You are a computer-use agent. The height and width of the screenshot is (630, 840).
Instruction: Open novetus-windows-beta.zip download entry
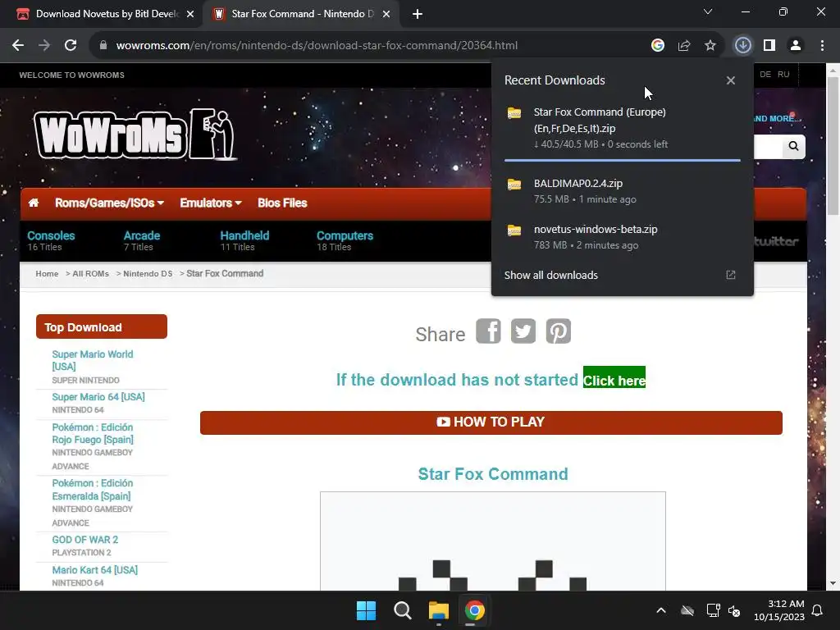pyautogui.click(x=623, y=237)
